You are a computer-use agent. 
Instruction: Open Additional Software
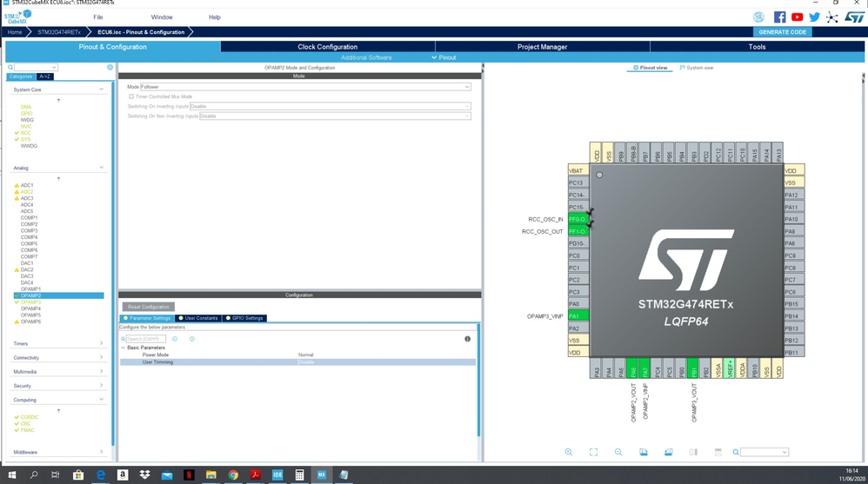366,57
